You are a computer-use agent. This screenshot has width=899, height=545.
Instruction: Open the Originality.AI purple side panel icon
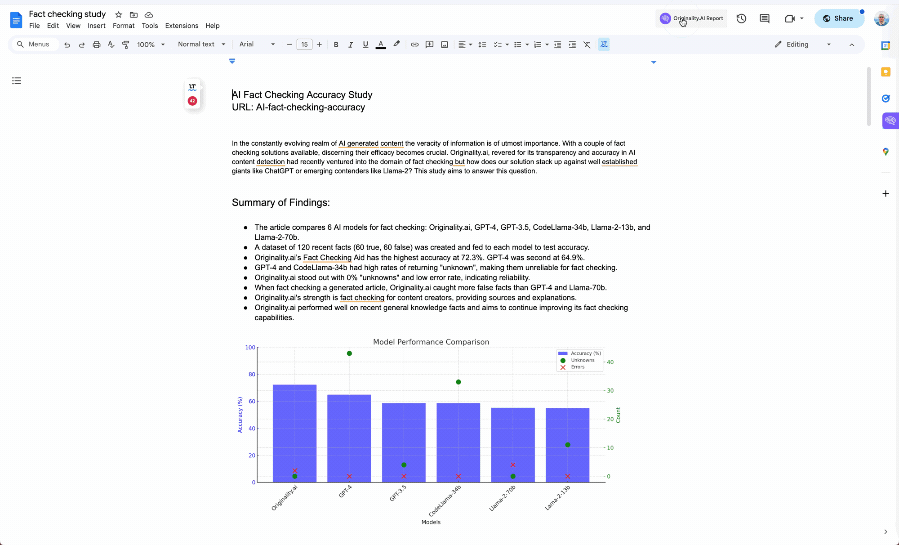[x=890, y=120]
